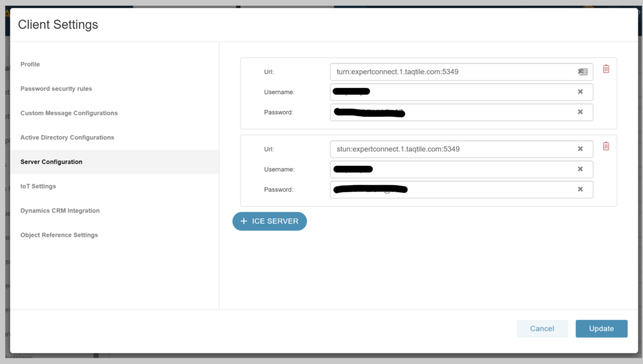Clear the first Username field

click(580, 92)
